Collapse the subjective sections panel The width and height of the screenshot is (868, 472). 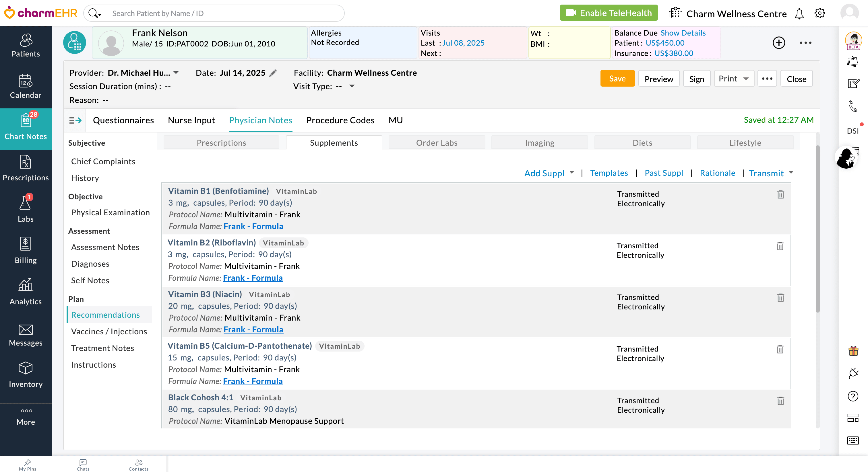pos(75,120)
